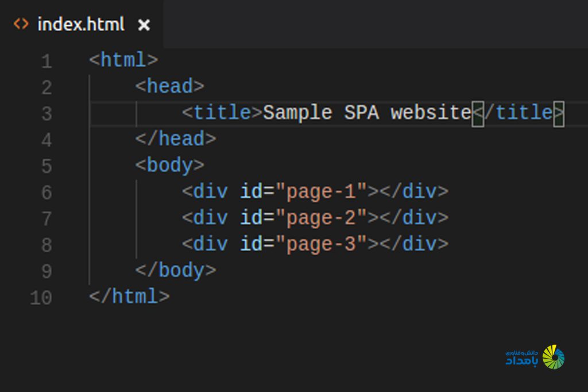Click the opening <body> tag

(170, 165)
